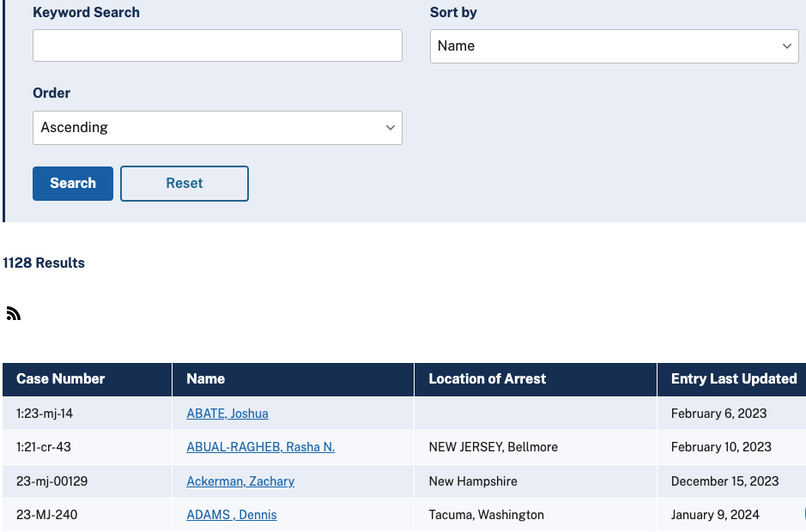806x532 pixels.
Task: Click the Keyword Search label
Action: (87, 12)
